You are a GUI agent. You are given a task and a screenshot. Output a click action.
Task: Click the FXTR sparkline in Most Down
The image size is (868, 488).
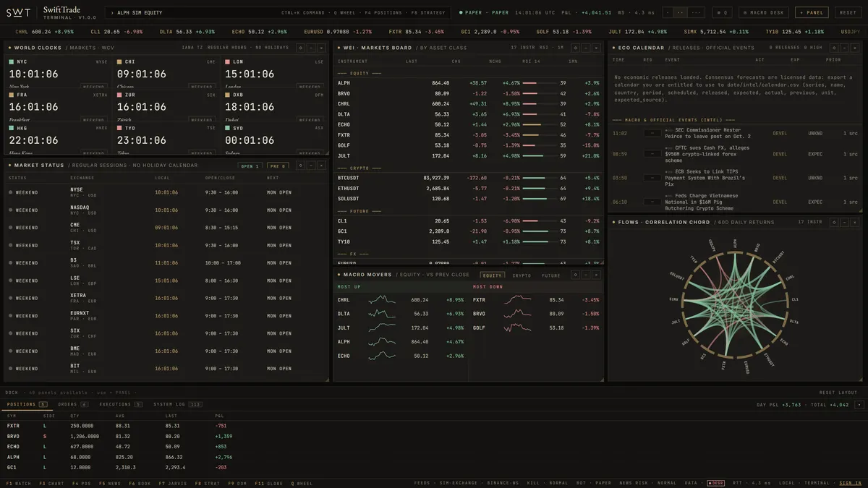pyautogui.click(x=518, y=299)
